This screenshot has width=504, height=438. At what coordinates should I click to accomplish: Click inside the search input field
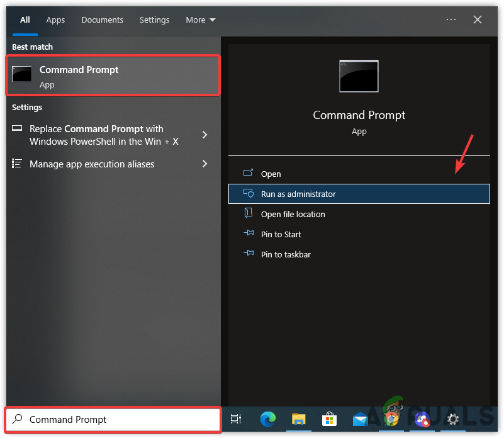click(113, 419)
